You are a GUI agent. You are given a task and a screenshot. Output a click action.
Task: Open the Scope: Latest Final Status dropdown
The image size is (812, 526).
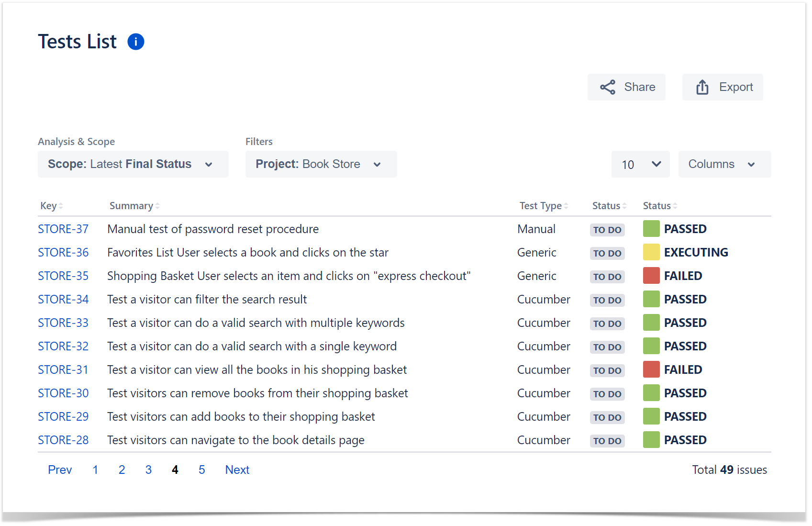pyautogui.click(x=133, y=164)
